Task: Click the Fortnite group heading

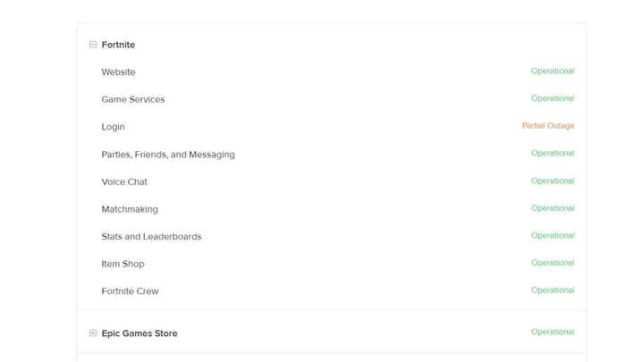Action: point(118,45)
